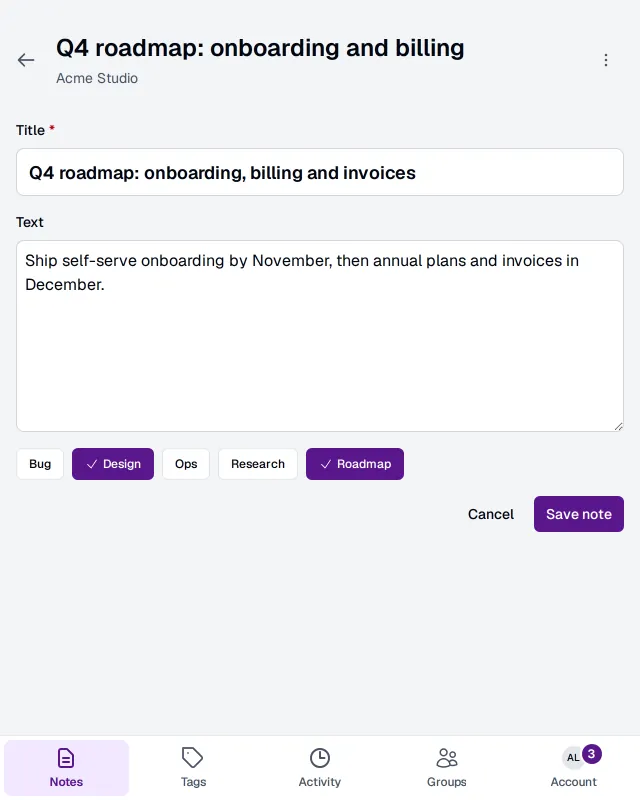The height and width of the screenshot is (800, 640).
Task: Enable the Research tag chip
Action: [x=258, y=464]
